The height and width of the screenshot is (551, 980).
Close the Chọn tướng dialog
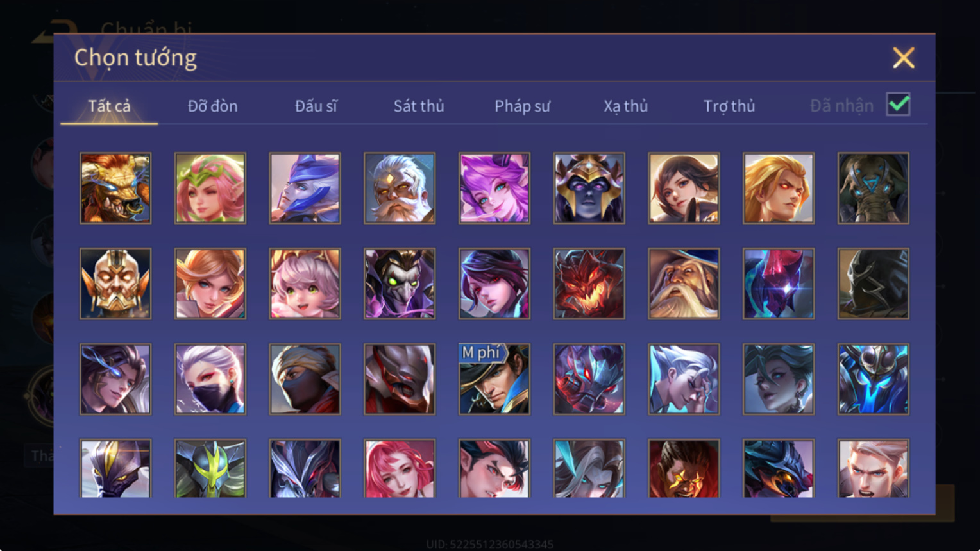coord(904,58)
